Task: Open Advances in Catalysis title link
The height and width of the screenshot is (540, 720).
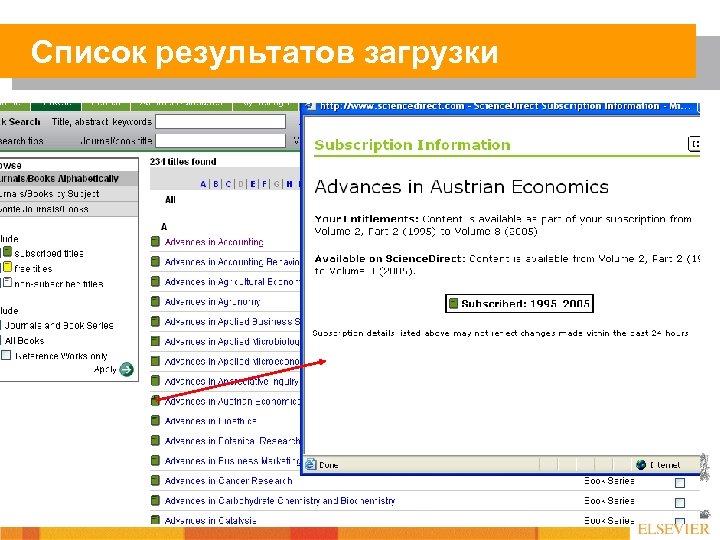Action: coord(210,520)
